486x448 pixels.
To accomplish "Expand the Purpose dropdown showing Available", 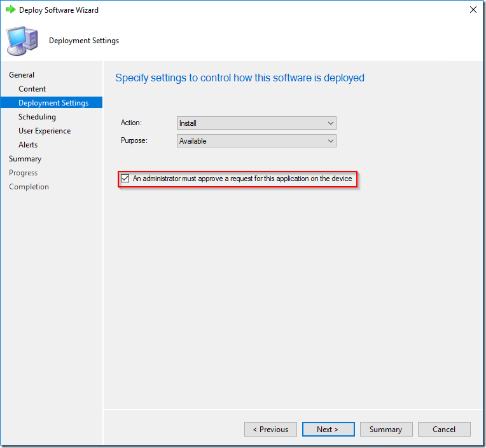I will point(256,141).
